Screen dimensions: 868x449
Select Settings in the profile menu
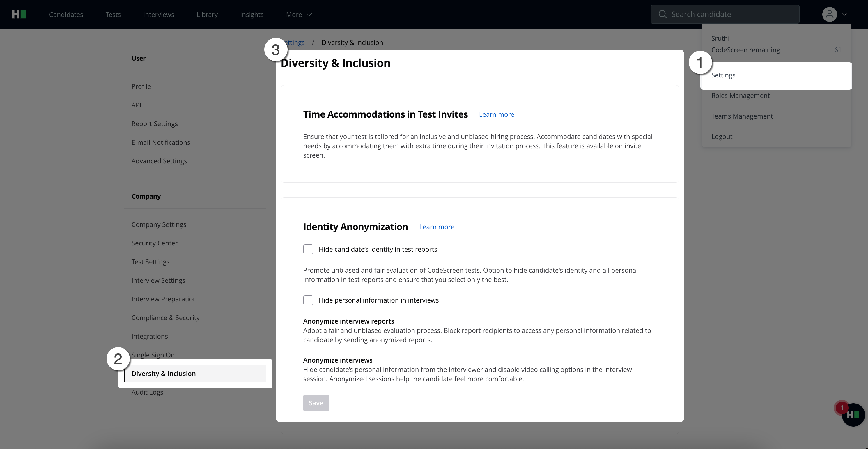tap(723, 75)
